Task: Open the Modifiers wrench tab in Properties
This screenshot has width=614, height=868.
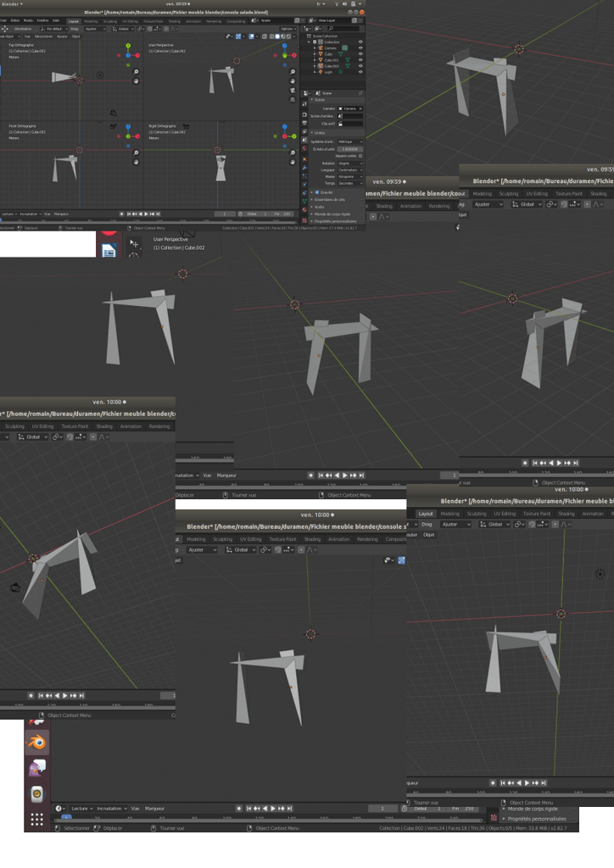Action: point(304,168)
